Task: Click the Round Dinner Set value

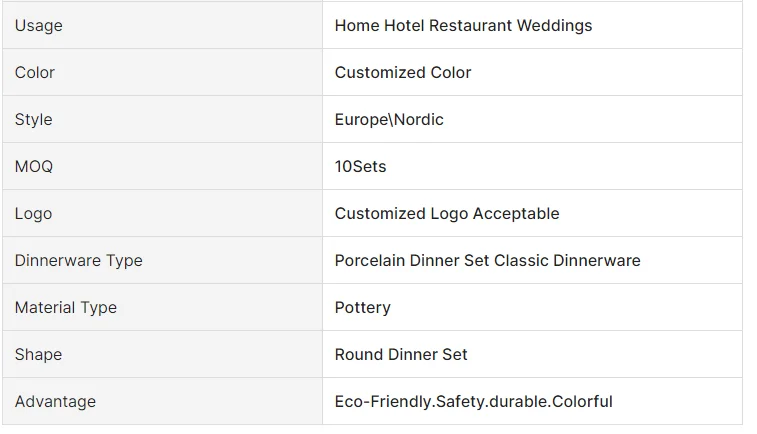Action: [x=401, y=355]
